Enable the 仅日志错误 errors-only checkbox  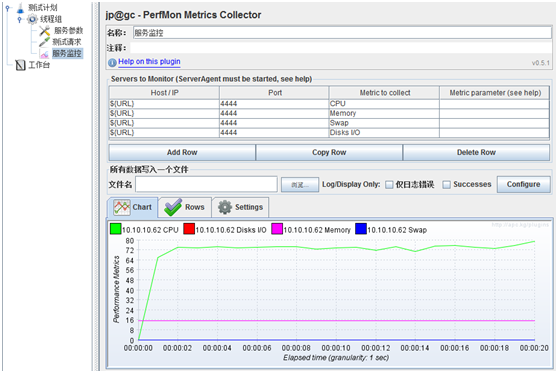pos(389,185)
